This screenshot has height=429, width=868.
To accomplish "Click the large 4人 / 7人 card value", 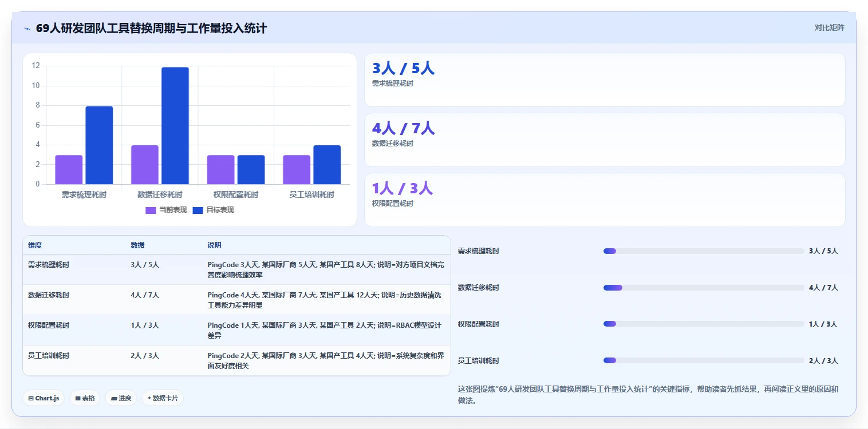I will [x=403, y=129].
